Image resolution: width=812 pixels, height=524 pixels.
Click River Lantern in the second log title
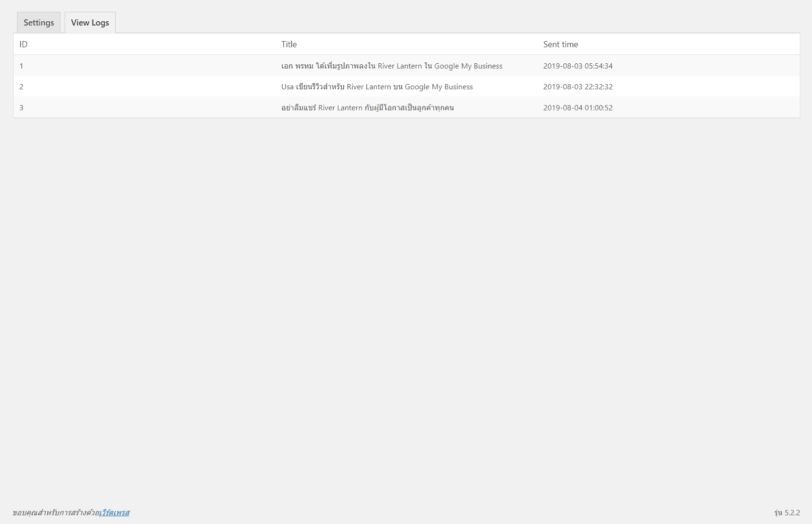pyautogui.click(x=369, y=87)
